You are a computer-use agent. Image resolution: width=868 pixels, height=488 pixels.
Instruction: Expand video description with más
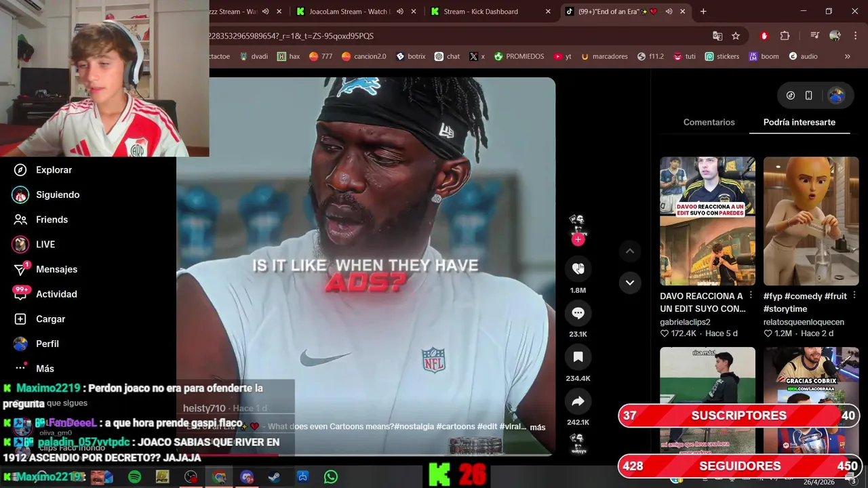click(538, 427)
